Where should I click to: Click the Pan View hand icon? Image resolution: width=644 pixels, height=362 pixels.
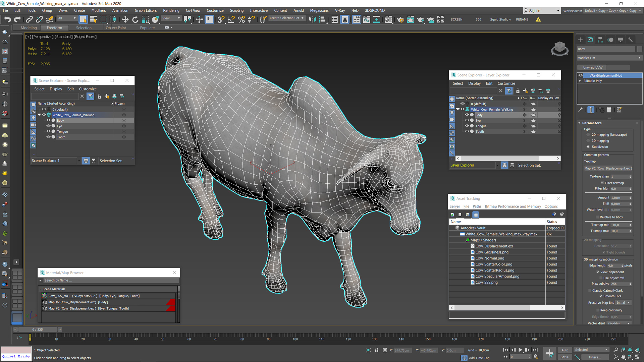coord(623,357)
